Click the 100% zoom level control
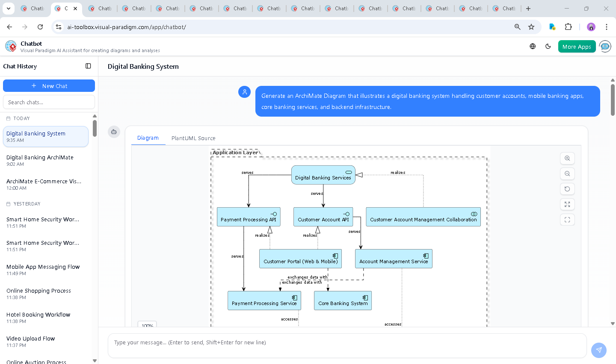Screen dimensions: 616x364 147,325
